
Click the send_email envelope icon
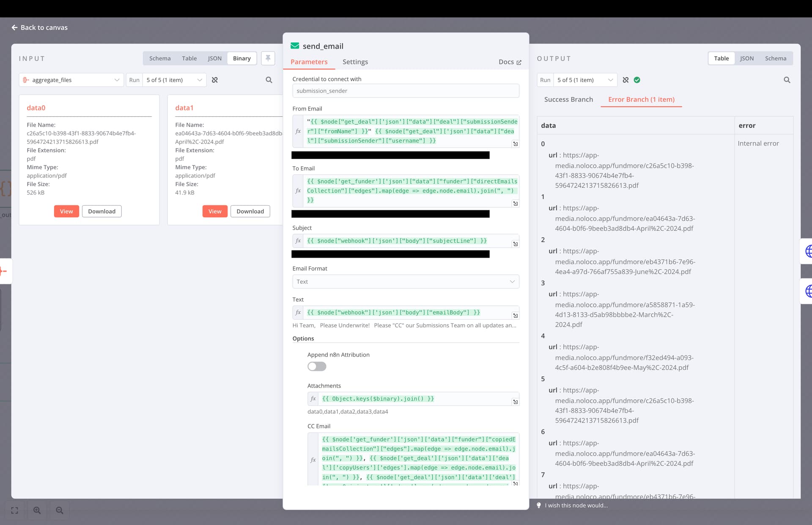coord(295,46)
